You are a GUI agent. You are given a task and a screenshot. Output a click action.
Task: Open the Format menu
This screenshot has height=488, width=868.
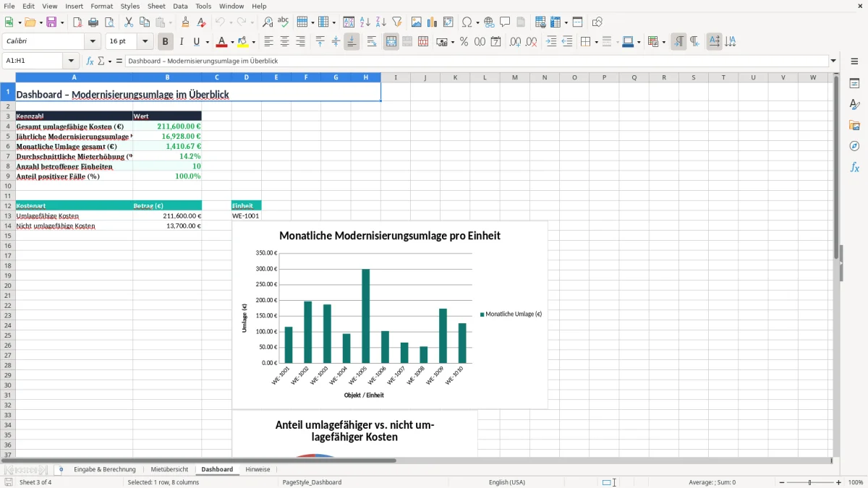coord(102,6)
